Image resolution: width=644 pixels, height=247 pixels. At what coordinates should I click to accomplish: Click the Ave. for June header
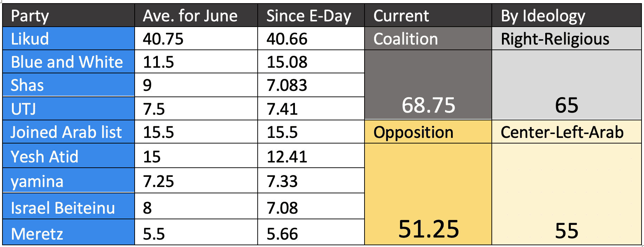[196, 16]
